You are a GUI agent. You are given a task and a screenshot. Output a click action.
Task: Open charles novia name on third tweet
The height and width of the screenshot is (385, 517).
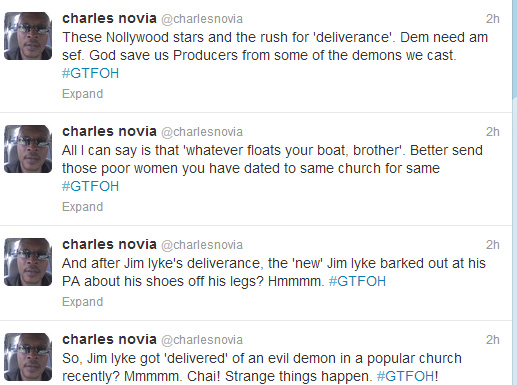click(109, 244)
